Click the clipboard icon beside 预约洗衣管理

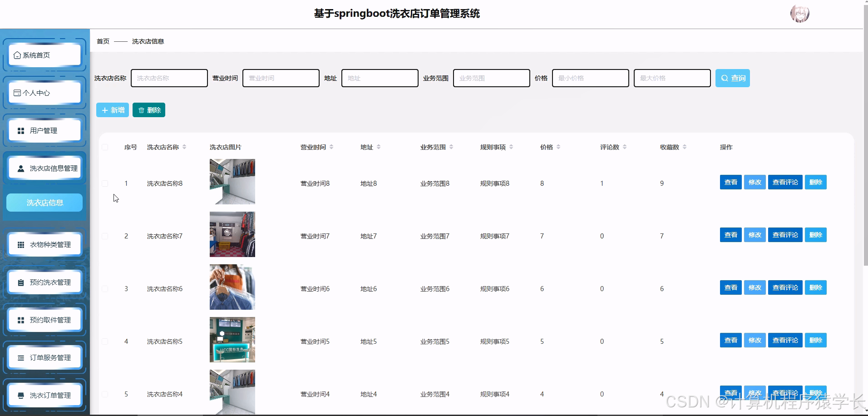pyautogui.click(x=21, y=282)
